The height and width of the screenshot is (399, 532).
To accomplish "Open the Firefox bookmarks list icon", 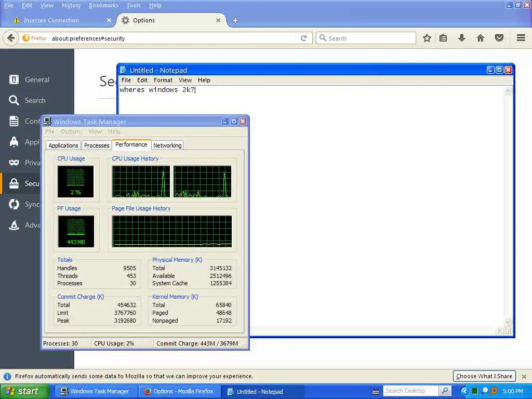I will coord(443,38).
